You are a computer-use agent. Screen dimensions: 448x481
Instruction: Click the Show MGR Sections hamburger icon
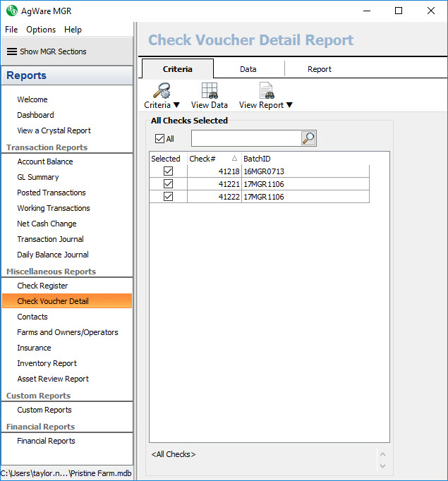tap(12, 51)
